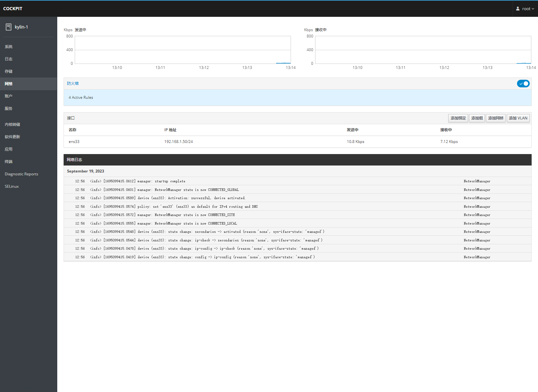538x392 pixels.
Task: Click the September 19, 2023 log date header
Action: click(86, 171)
